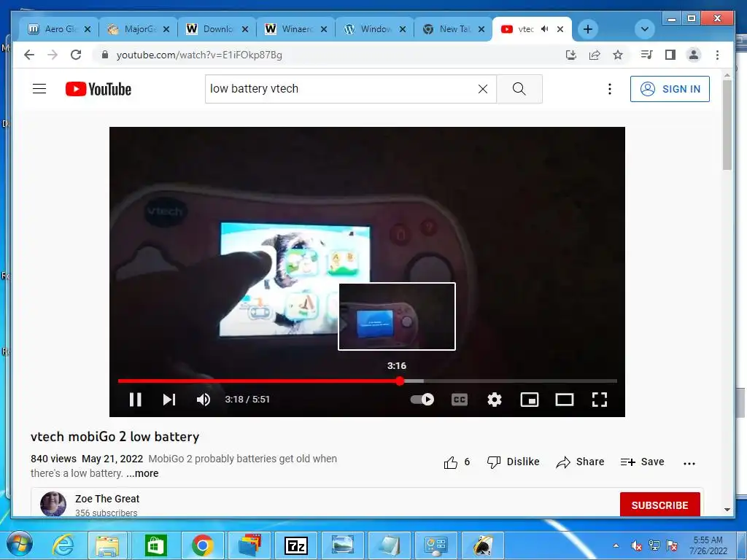The width and height of the screenshot is (747, 560).
Task: Enable miniplayer mode
Action: (x=530, y=399)
